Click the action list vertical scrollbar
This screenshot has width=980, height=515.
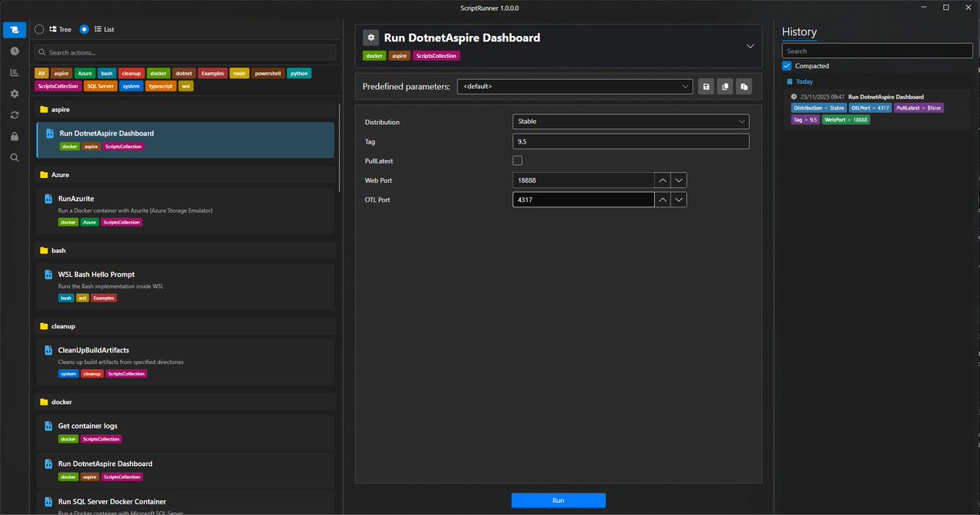click(338, 149)
